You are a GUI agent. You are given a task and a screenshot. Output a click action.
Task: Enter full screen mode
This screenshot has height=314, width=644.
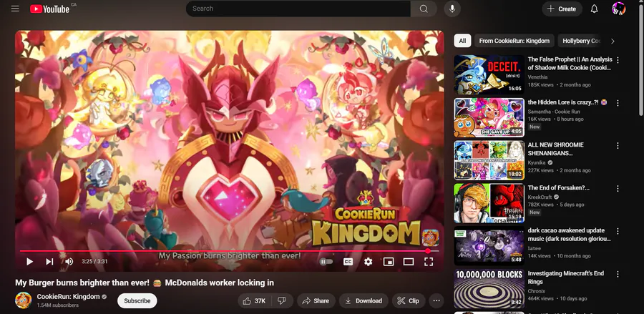[429, 262]
